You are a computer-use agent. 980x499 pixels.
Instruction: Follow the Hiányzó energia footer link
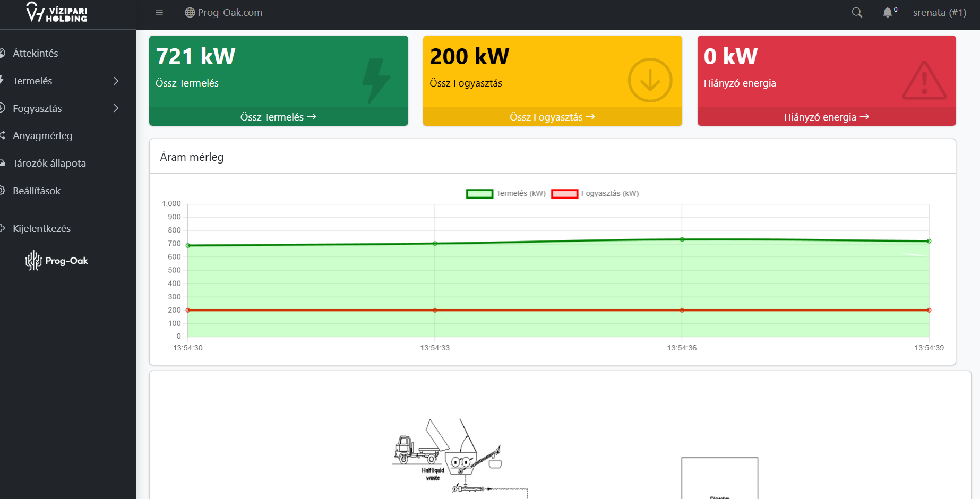pos(826,117)
